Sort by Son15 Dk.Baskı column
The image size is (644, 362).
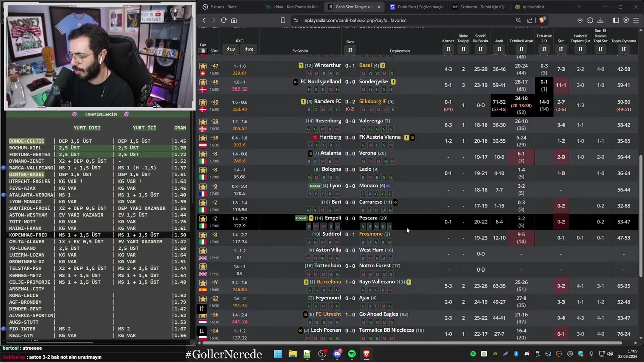480,49
